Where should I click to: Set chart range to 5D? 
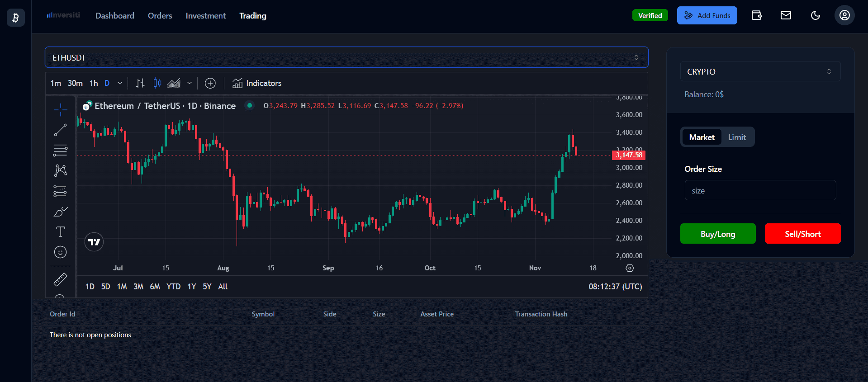[106, 287]
